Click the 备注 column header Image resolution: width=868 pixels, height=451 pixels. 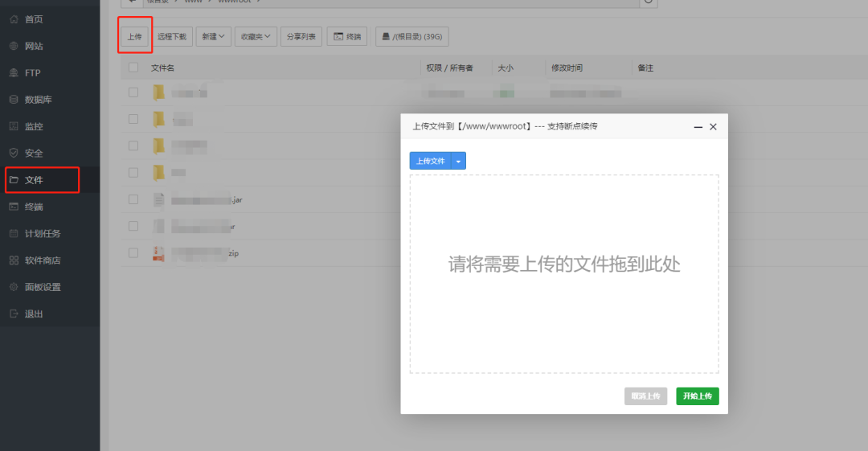pyautogui.click(x=645, y=68)
